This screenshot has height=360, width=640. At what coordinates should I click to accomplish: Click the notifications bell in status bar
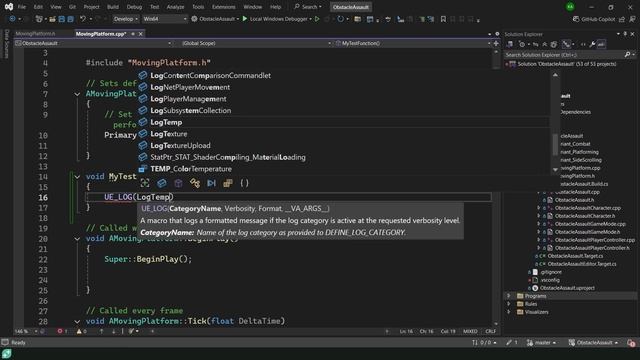click(x=631, y=343)
